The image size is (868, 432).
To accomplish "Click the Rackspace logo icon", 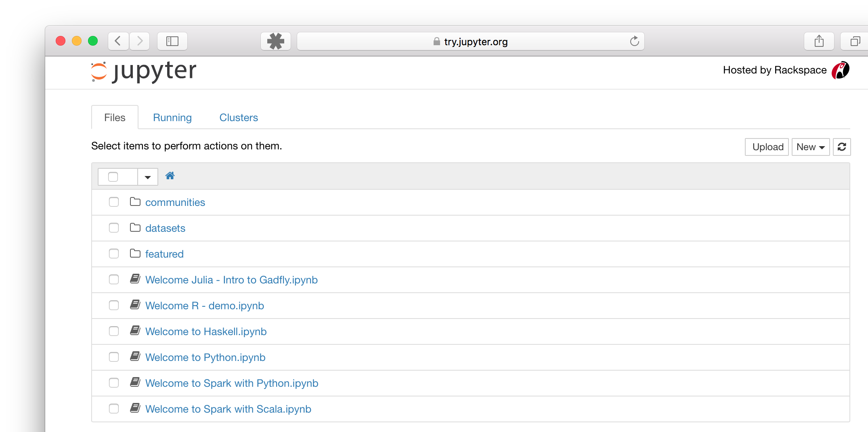I will (841, 70).
